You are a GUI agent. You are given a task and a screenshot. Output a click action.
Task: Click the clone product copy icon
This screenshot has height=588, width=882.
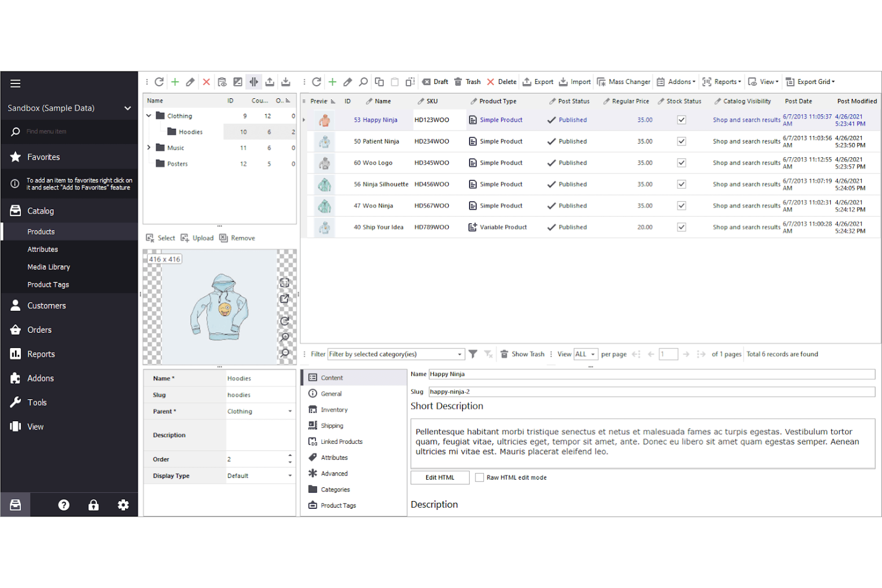click(379, 82)
